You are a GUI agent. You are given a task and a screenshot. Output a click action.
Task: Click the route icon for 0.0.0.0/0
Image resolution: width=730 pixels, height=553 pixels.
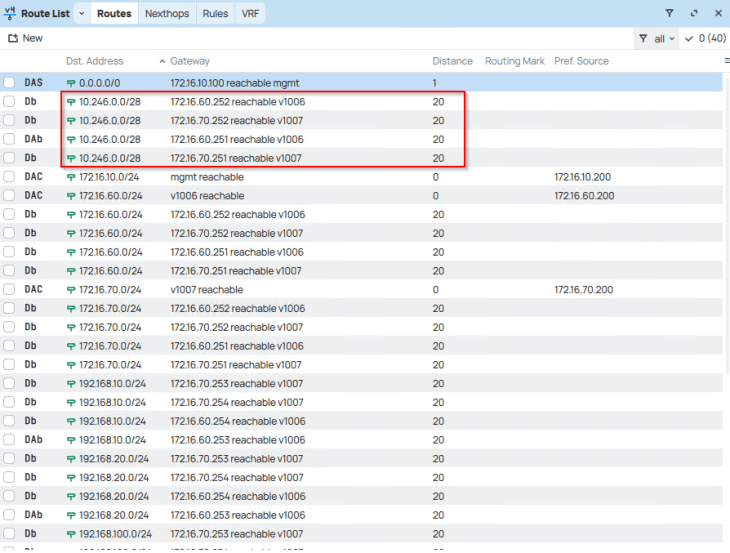click(x=71, y=82)
